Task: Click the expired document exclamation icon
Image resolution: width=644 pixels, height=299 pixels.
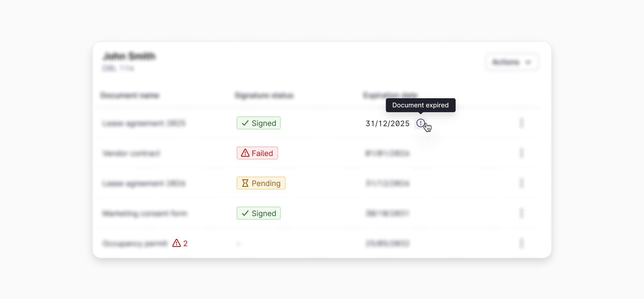Action: (x=421, y=123)
